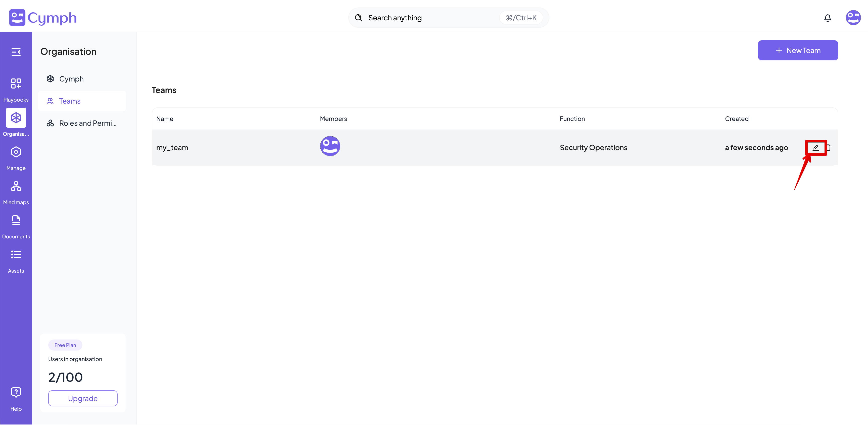
Task: Click the member avatar in my_team row
Action: pos(329,146)
